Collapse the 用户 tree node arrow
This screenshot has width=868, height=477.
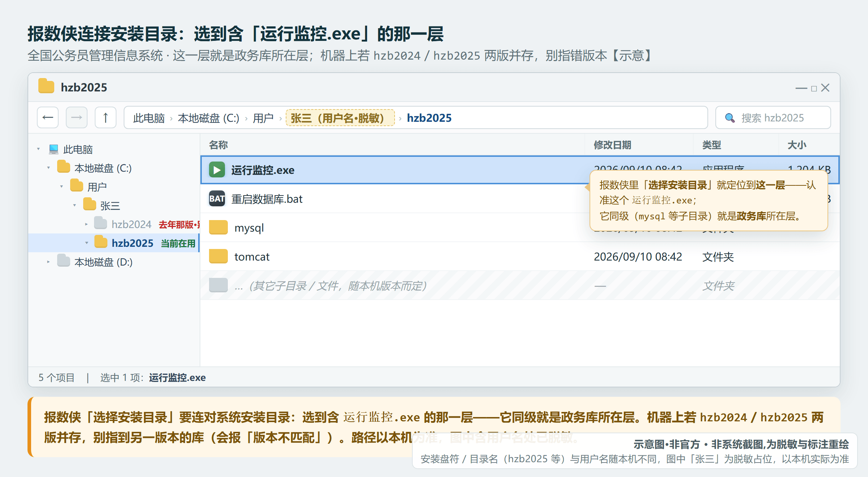tap(61, 186)
